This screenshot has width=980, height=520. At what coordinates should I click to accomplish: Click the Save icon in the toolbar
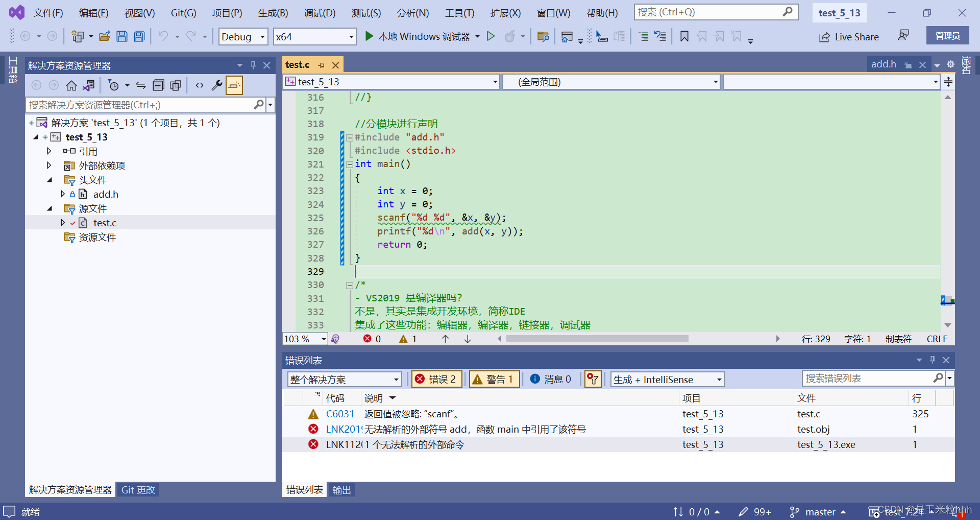122,36
